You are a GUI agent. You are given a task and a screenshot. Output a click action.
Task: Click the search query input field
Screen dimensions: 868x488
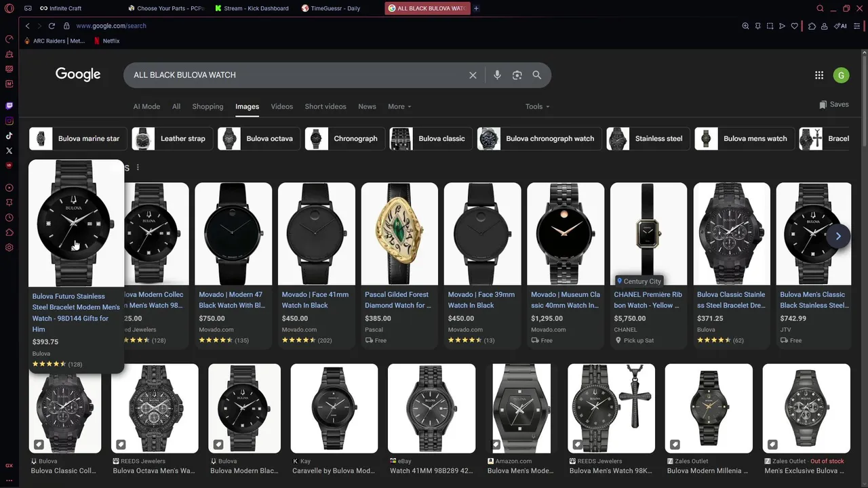coord(295,75)
